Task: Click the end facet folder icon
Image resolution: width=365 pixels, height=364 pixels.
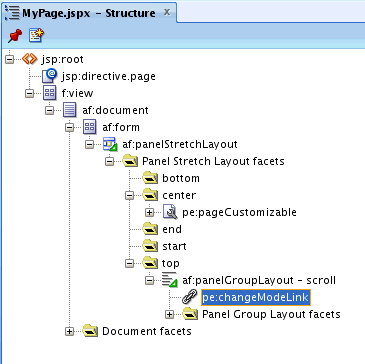Action: click(150, 229)
